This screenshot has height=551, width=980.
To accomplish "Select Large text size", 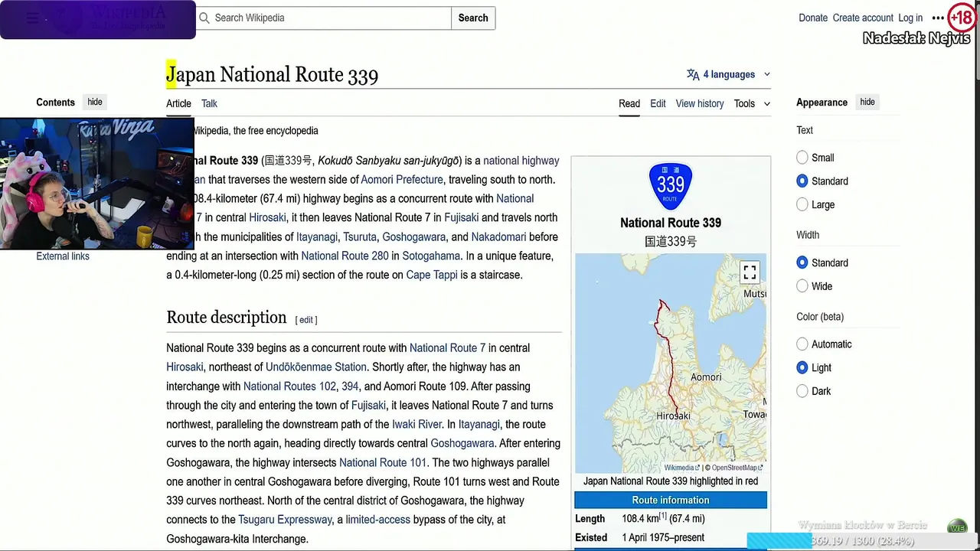I will [802, 204].
